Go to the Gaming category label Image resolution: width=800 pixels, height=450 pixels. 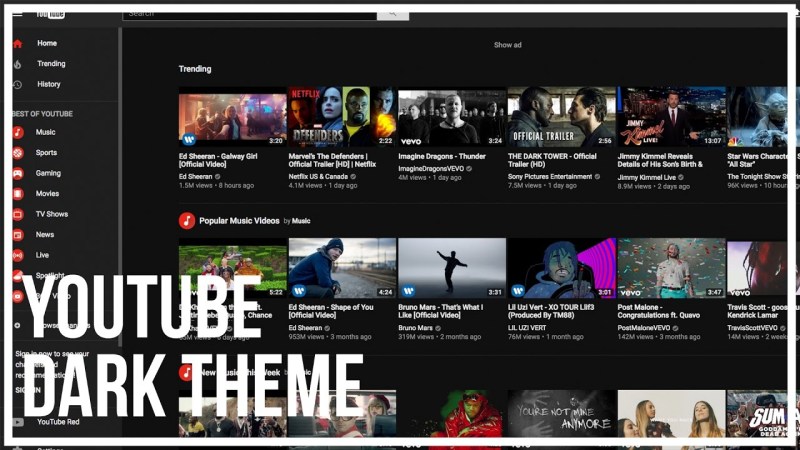pyautogui.click(x=48, y=173)
